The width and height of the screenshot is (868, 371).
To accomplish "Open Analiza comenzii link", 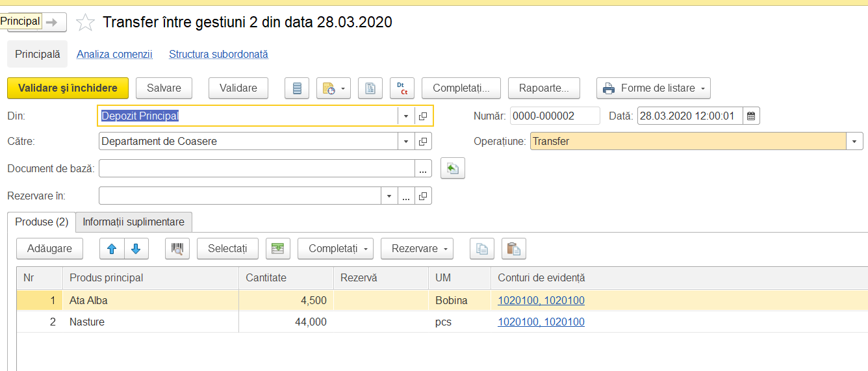I will [114, 55].
